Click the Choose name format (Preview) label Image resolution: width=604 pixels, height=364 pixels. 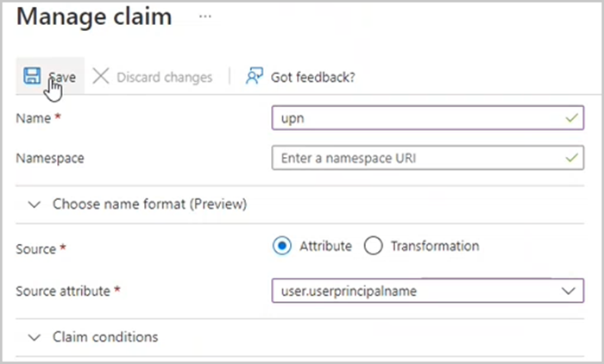click(x=150, y=204)
